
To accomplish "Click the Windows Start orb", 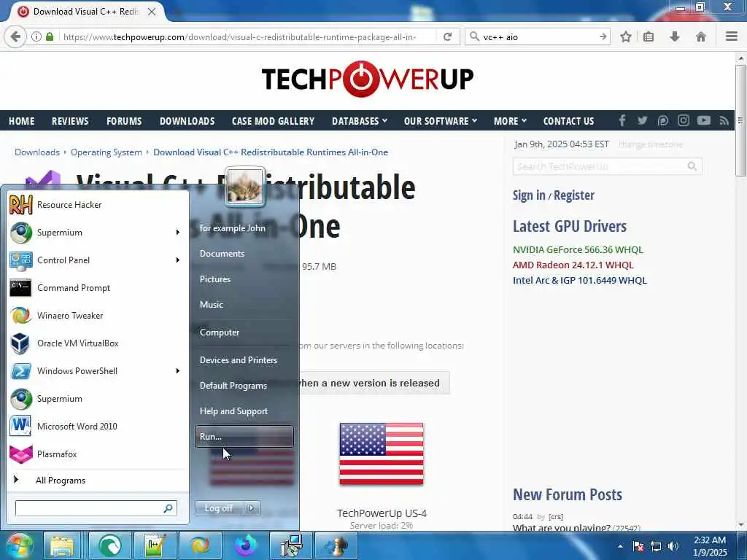I will [x=20, y=545].
